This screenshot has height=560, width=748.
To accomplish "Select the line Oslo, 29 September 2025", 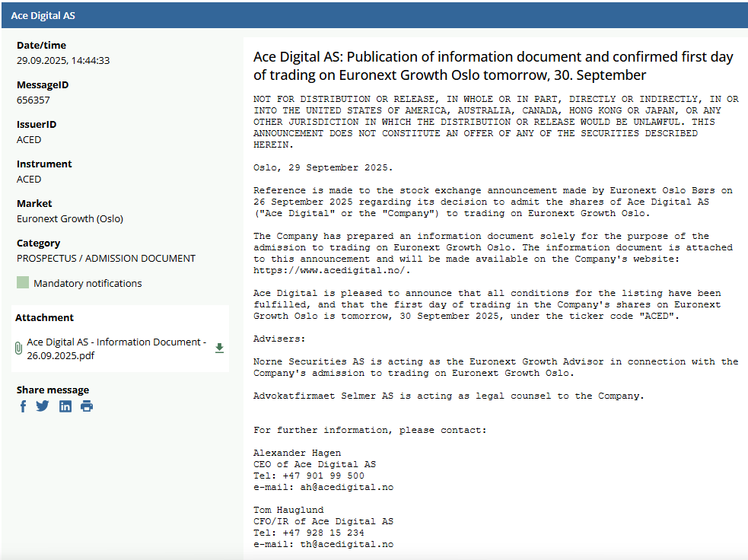I will 323,168.
